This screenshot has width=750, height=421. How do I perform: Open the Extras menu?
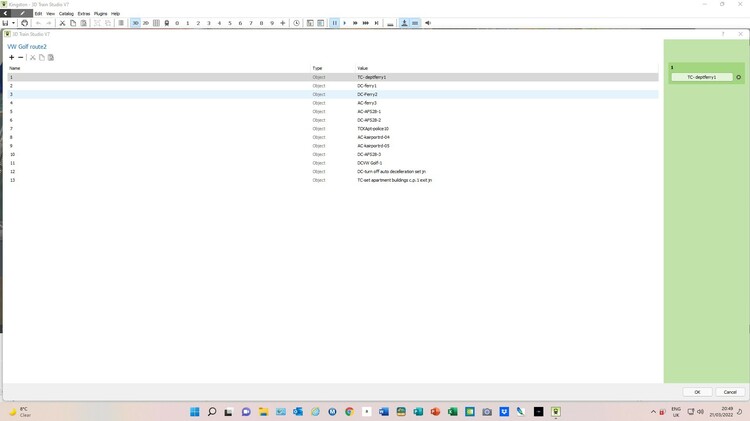coord(84,14)
